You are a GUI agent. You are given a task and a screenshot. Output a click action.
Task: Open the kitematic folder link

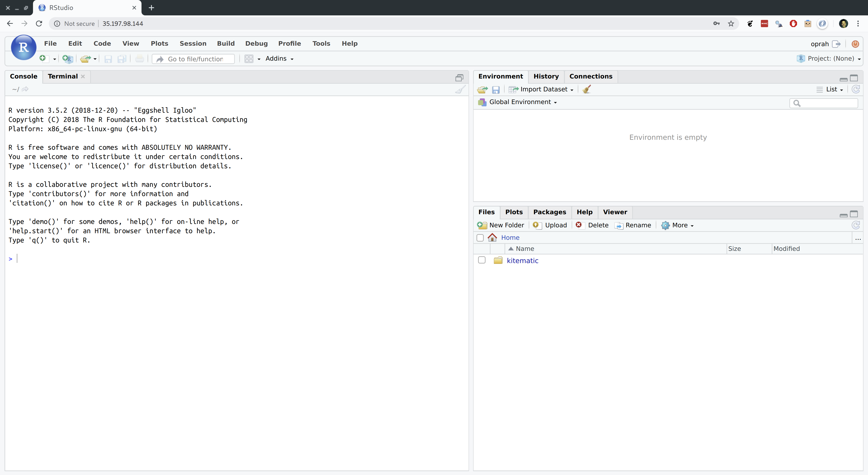tap(522, 261)
